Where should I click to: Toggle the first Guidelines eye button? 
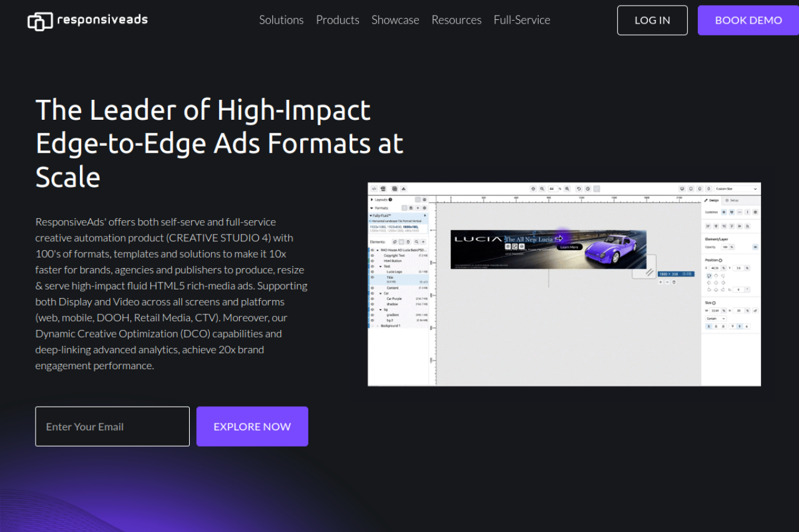tap(724, 212)
